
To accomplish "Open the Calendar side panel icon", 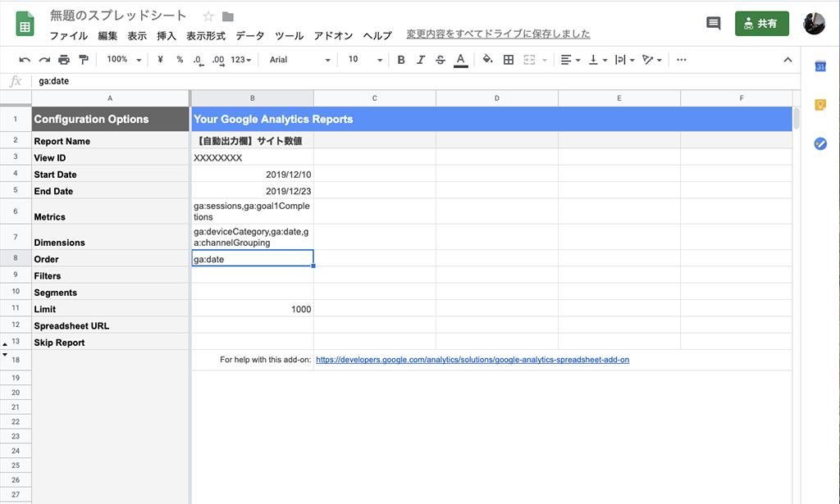I will (x=820, y=66).
